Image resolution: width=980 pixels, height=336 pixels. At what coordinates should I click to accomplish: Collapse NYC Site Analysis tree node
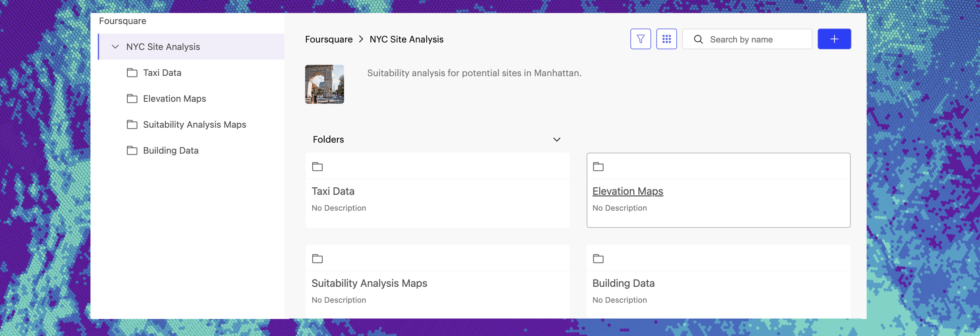[x=115, y=47]
